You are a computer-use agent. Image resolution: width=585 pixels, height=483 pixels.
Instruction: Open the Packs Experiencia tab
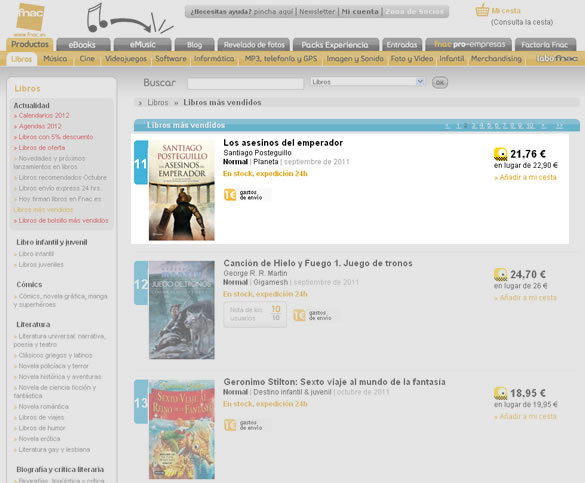tap(336, 44)
